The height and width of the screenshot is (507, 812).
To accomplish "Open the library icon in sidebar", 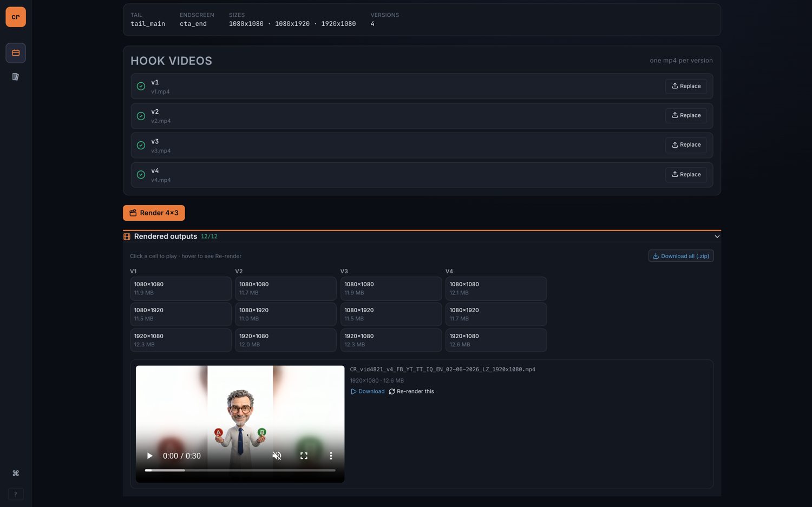I will (16, 77).
